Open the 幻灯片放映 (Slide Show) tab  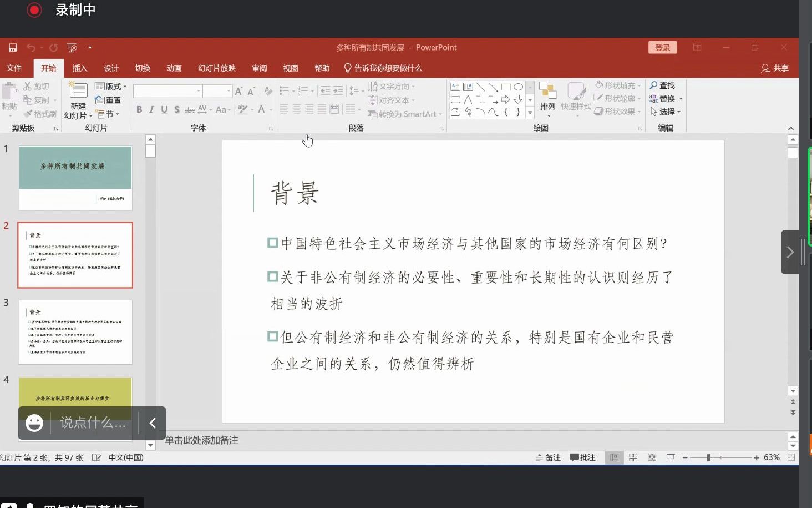217,68
